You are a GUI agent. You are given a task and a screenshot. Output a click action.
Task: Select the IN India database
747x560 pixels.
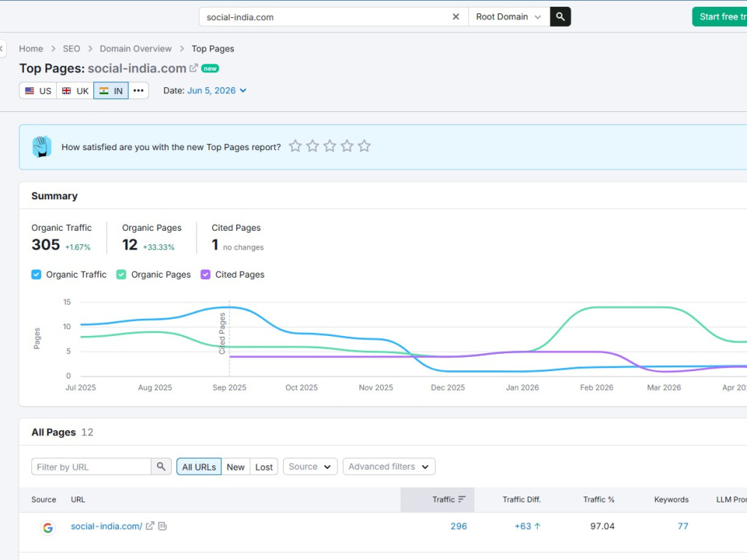[x=111, y=90]
